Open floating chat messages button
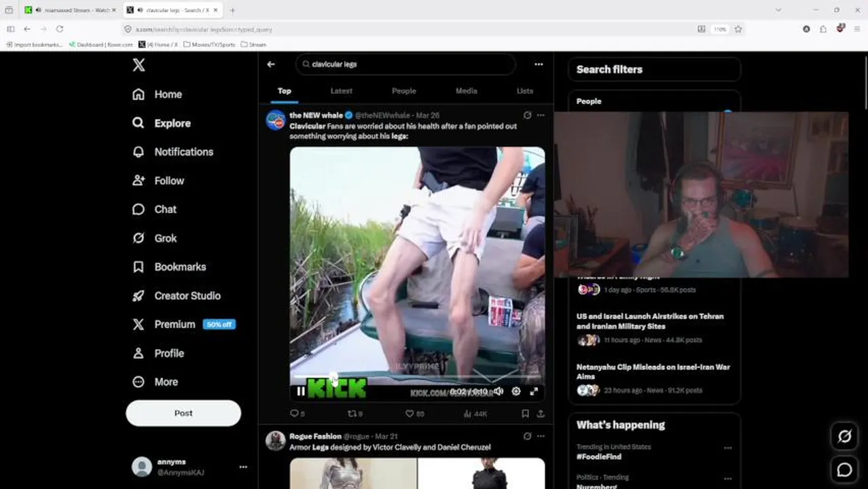This screenshot has height=489, width=868. [844, 469]
